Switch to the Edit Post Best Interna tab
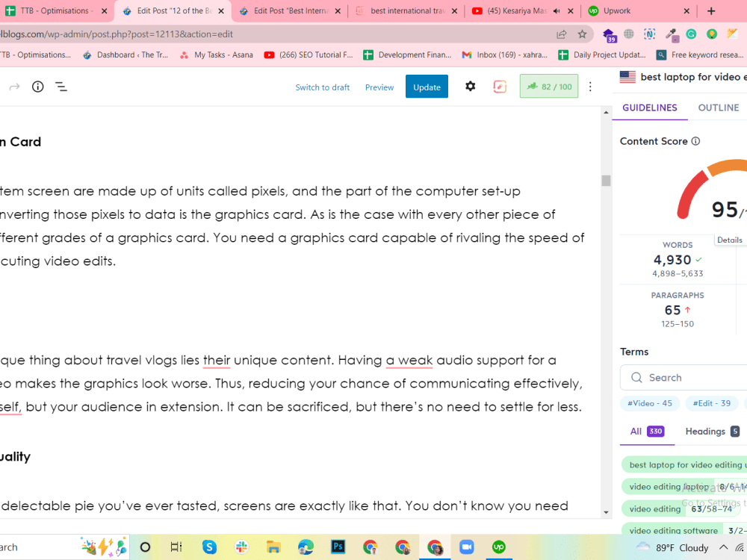The width and height of the screenshot is (747, 560). click(x=291, y=10)
